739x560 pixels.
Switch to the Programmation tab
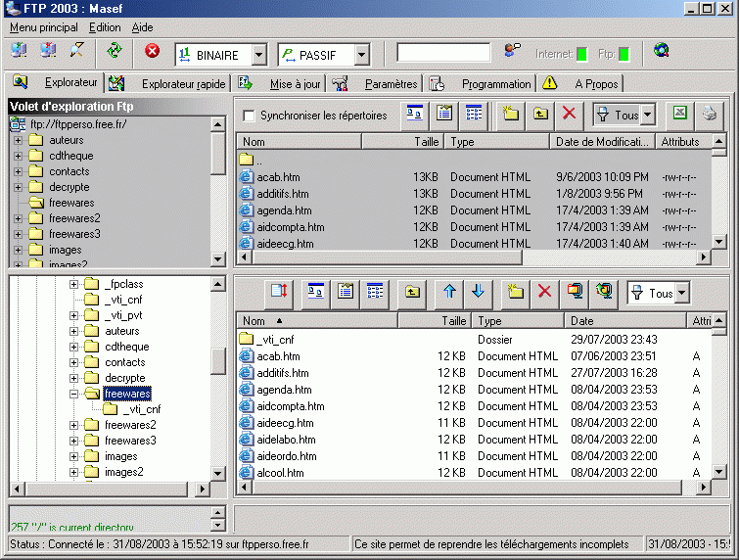(482, 84)
